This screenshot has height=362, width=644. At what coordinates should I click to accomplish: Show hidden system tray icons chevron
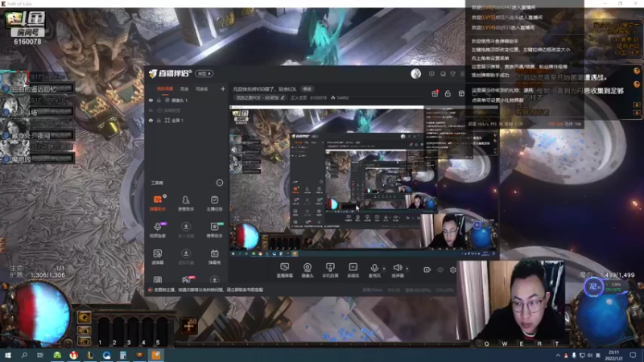[x=558, y=356]
